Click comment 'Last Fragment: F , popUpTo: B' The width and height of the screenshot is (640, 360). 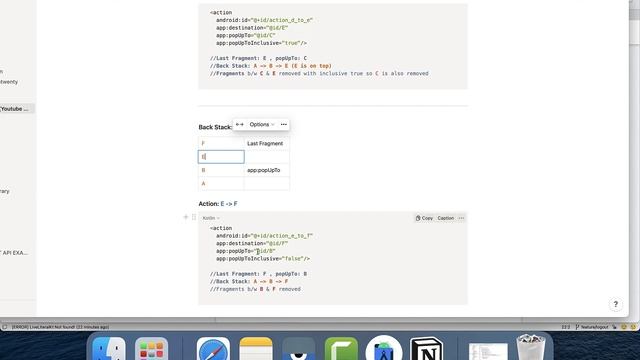(x=258, y=274)
